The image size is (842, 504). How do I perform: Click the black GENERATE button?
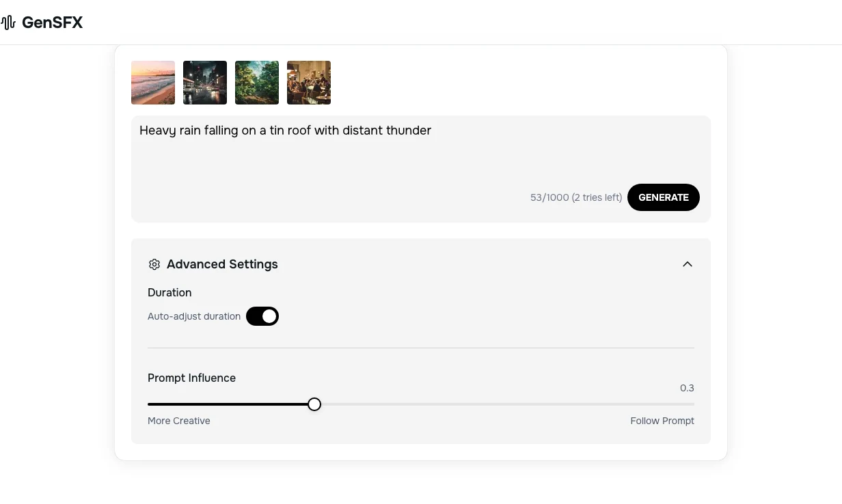664,197
